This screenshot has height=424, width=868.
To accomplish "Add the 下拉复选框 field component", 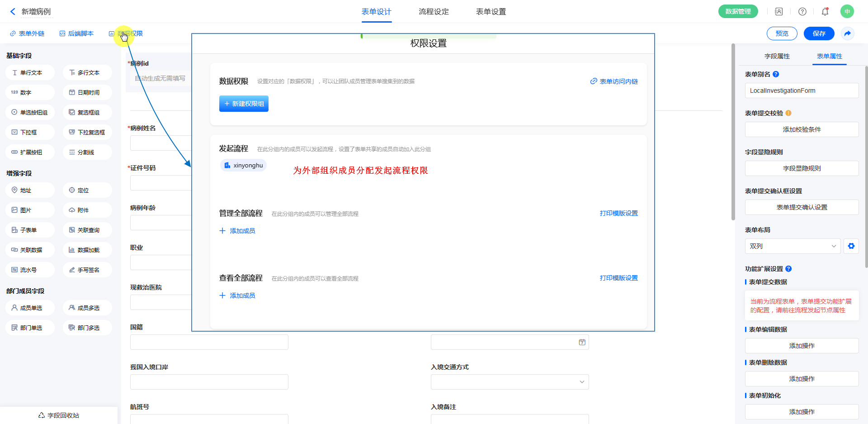I will pos(87,132).
